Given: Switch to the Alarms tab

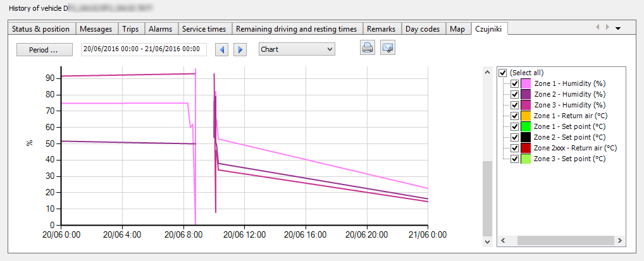Looking at the screenshot, I should pyautogui.click(x=160, y=29).
